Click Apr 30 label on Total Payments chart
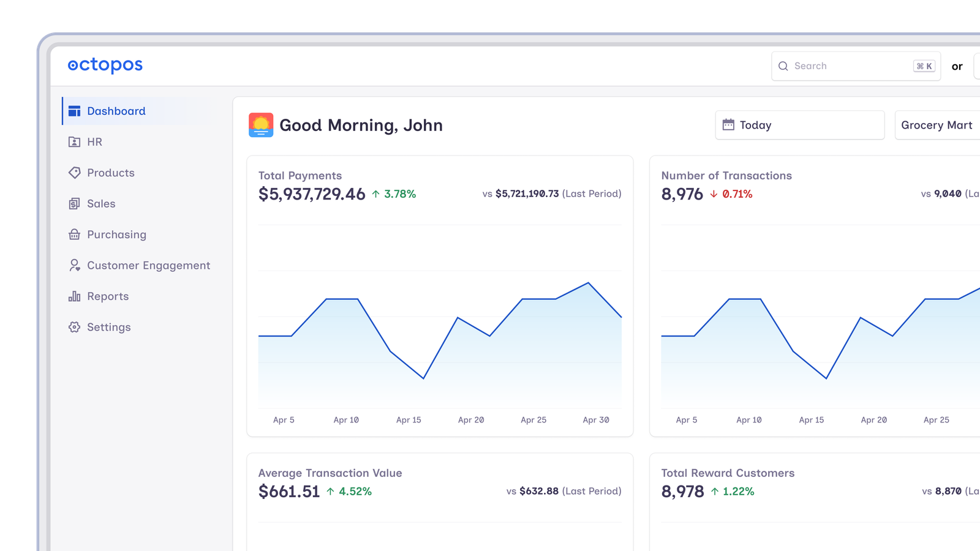Viewport: 980px width, 551px height. (596, 420)
